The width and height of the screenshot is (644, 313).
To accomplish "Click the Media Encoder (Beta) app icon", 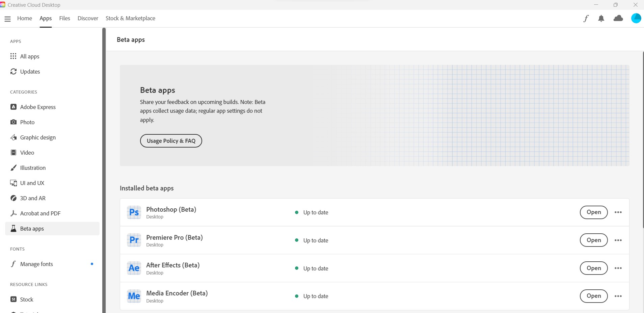I will point(134,296).
